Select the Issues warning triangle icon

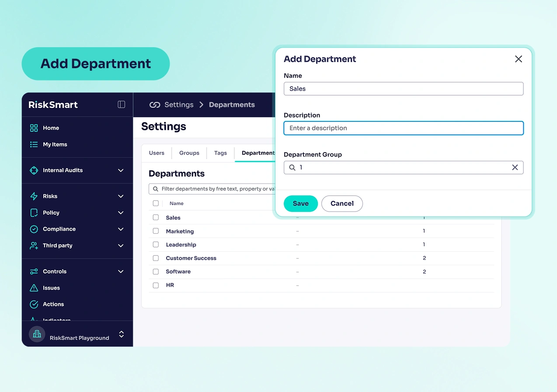click(x=34, y=288)
